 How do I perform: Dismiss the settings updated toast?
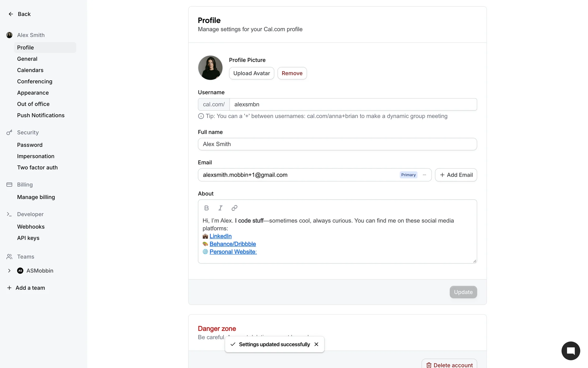[316, 344]
